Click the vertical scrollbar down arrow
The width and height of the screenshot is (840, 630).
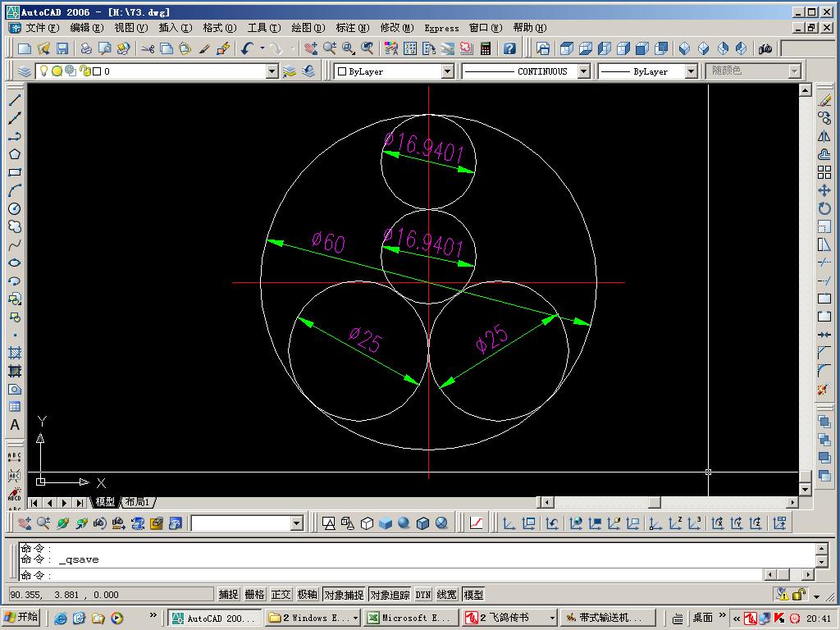[805, 489]
